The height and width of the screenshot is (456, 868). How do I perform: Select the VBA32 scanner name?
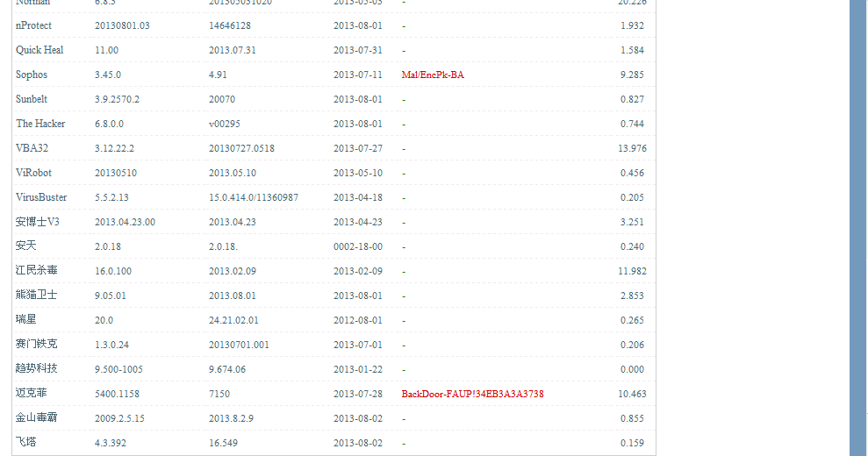coord(32,148)
